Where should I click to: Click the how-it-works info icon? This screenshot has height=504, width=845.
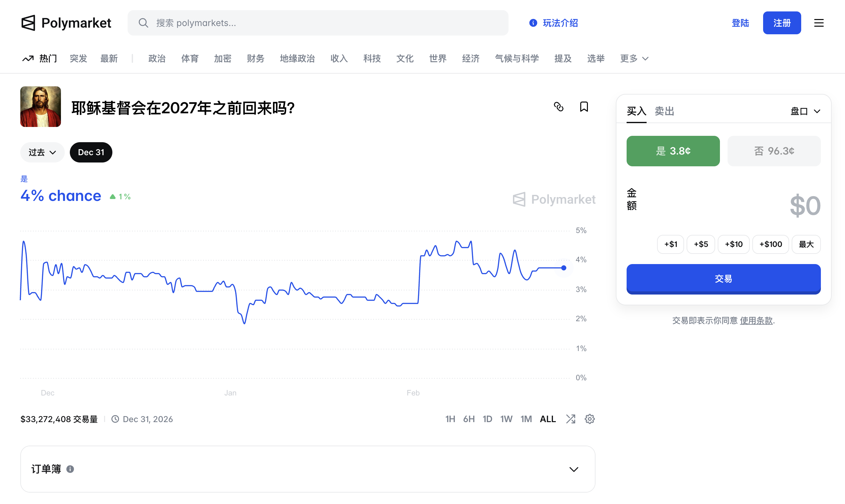tap(533, 23)
